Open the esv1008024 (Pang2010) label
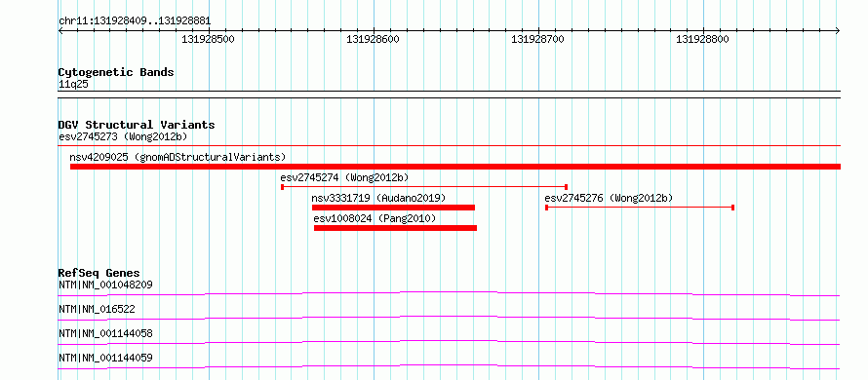The image size is (868, 380). pyautogui.click(x=375, y=218)
